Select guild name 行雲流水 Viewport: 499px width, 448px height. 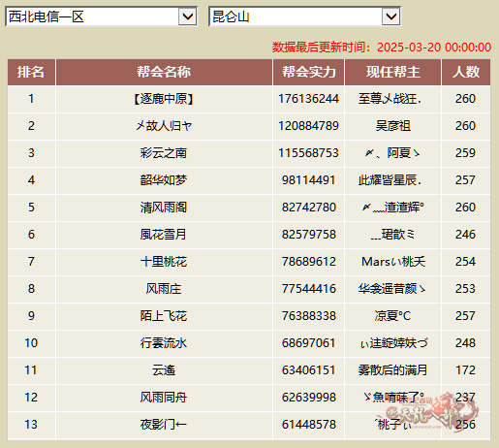tap(164, 343)
